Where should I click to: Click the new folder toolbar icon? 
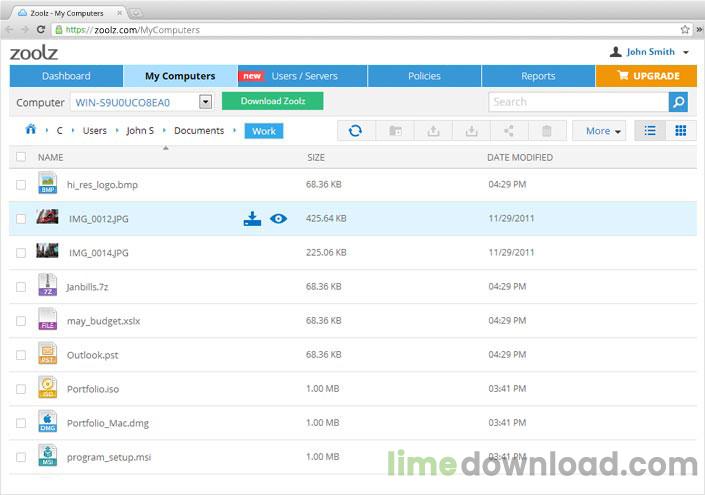[395, 131]
